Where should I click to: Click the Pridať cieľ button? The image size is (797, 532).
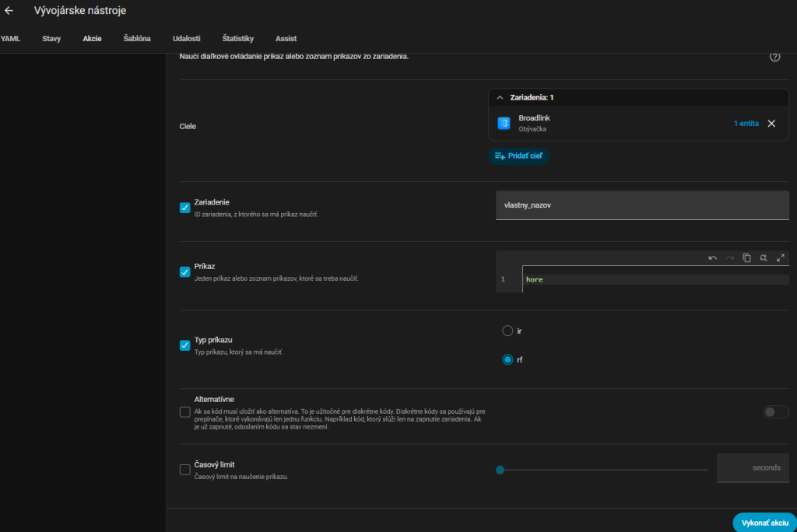point(518,156)
